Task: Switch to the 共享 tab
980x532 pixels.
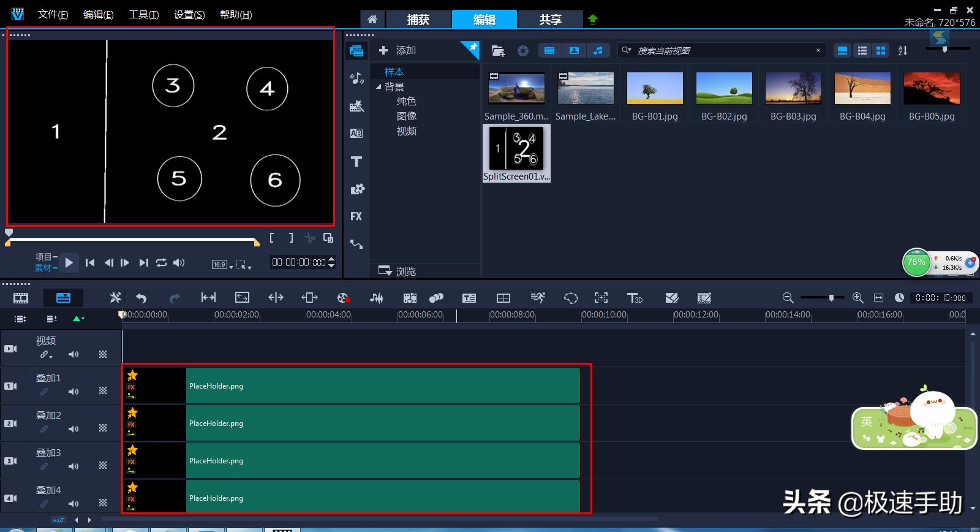Action: [550, 20]
